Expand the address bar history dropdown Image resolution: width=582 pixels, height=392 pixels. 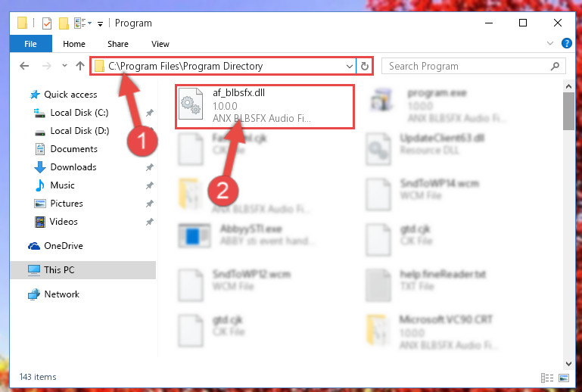coord(349,66)
